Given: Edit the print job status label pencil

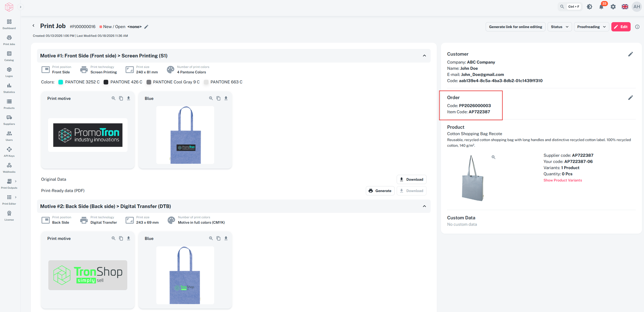Looking at the screenshot, I should pos(146,27).
